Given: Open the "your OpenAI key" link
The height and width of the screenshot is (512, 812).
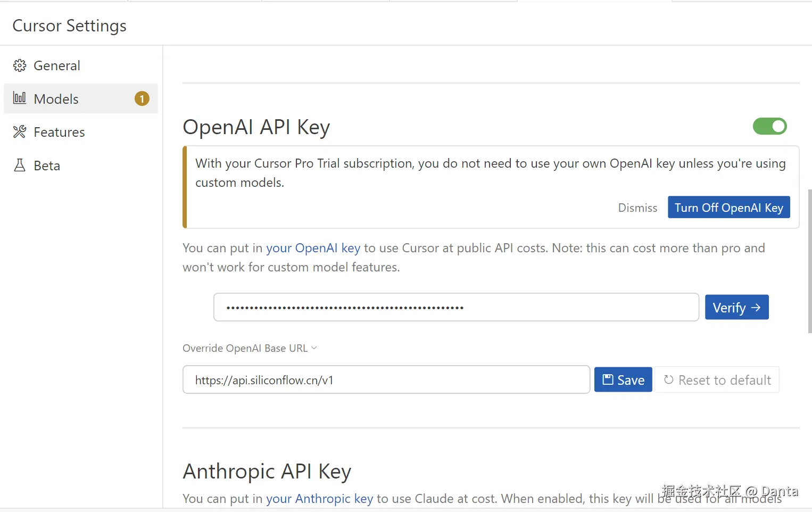Looking at the screenshot, I should coord(313,248).
